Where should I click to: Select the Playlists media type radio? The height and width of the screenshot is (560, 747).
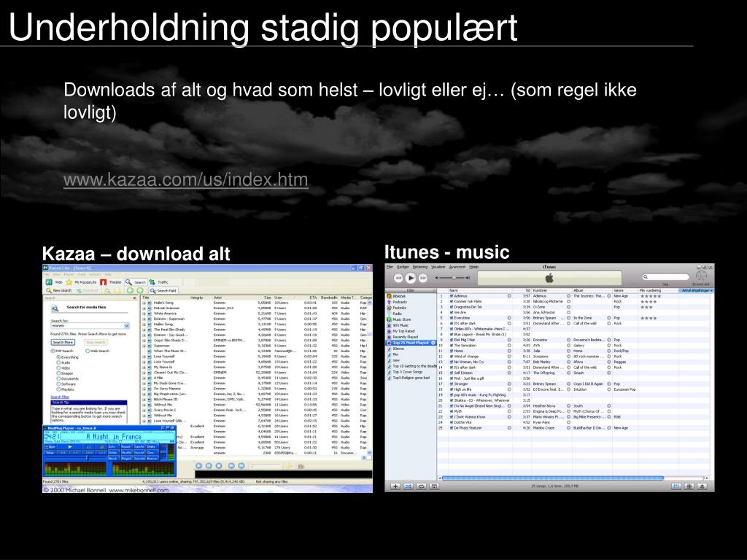(58, 389)
